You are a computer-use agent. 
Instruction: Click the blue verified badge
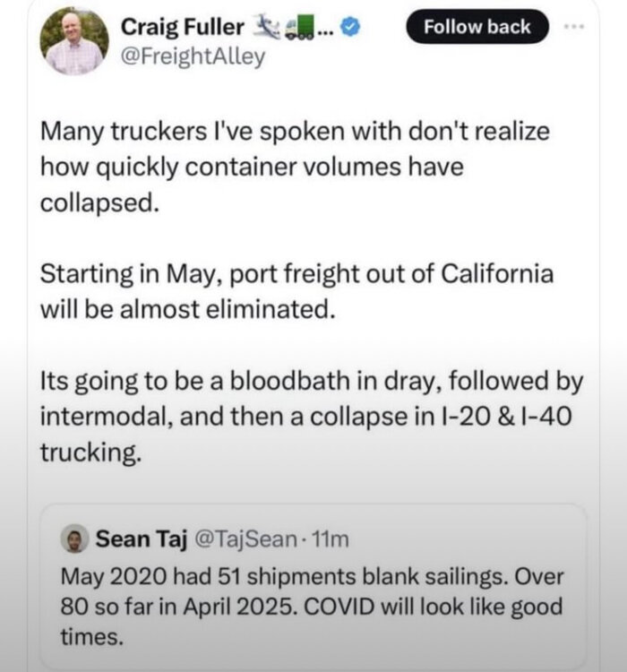[x=353, y=28]
